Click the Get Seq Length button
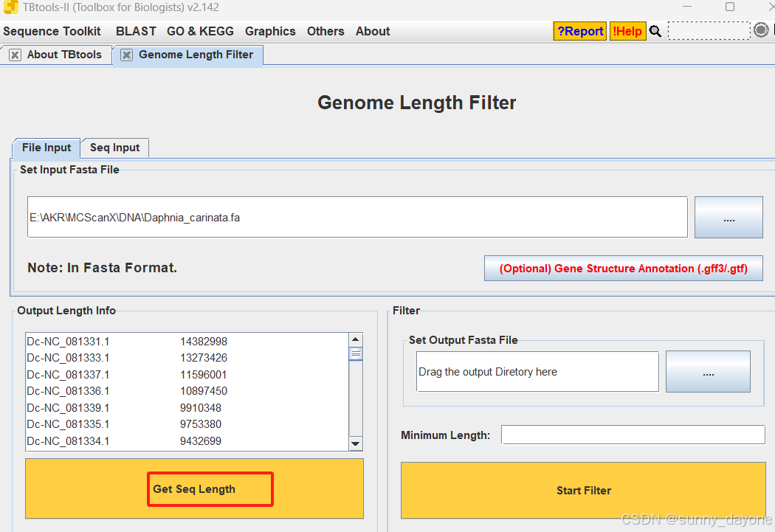This screenshot has width=775, height=532. coord(194,488)
